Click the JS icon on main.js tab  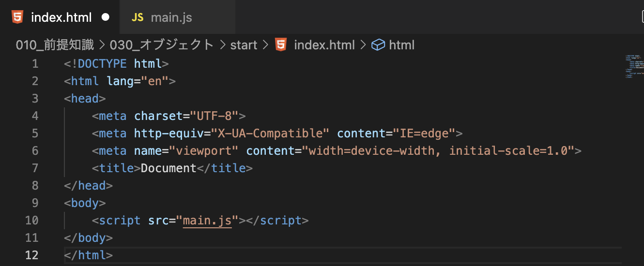click(x=138, y=17)
